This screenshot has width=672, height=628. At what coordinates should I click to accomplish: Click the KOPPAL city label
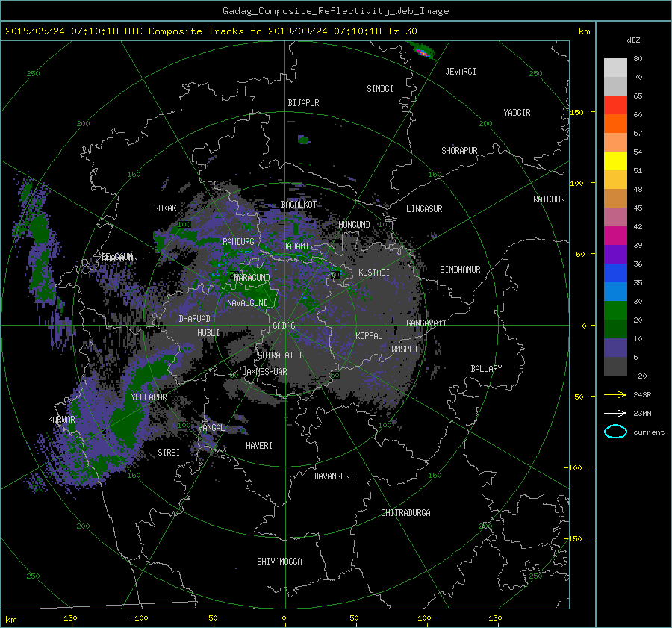point(369,336)
